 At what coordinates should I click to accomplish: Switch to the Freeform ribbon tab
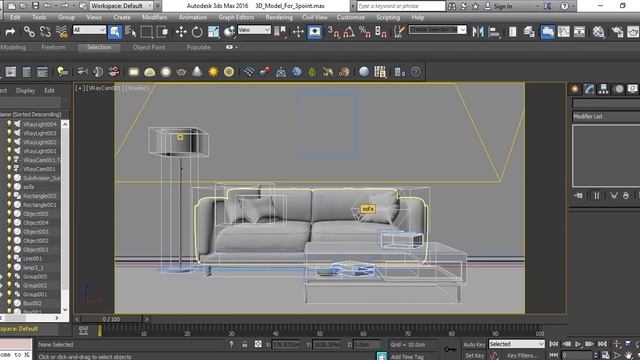53,47
